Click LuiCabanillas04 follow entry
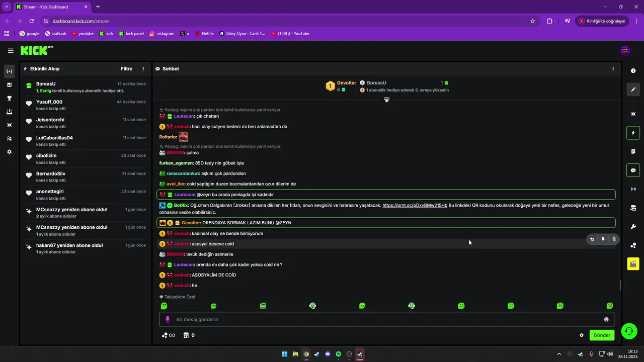This screenshot has height=362, width=644. (x=86, y=141)
